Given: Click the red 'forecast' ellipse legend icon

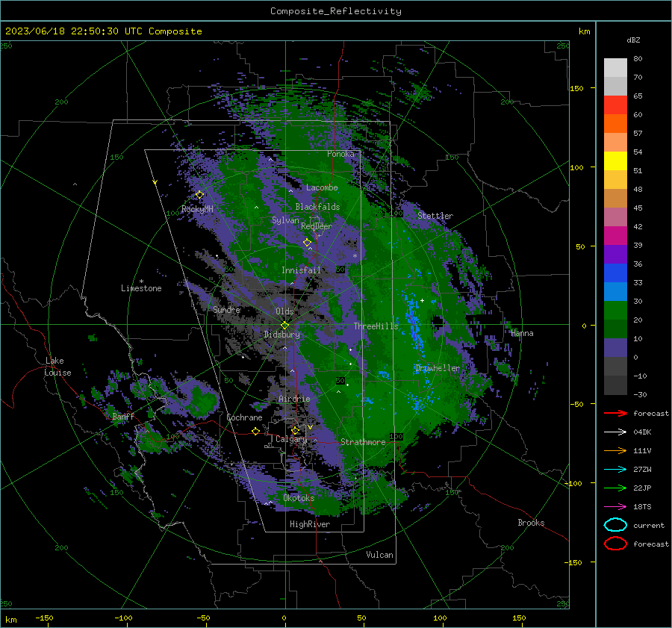Looking at the screenshot, I should 615,544.
